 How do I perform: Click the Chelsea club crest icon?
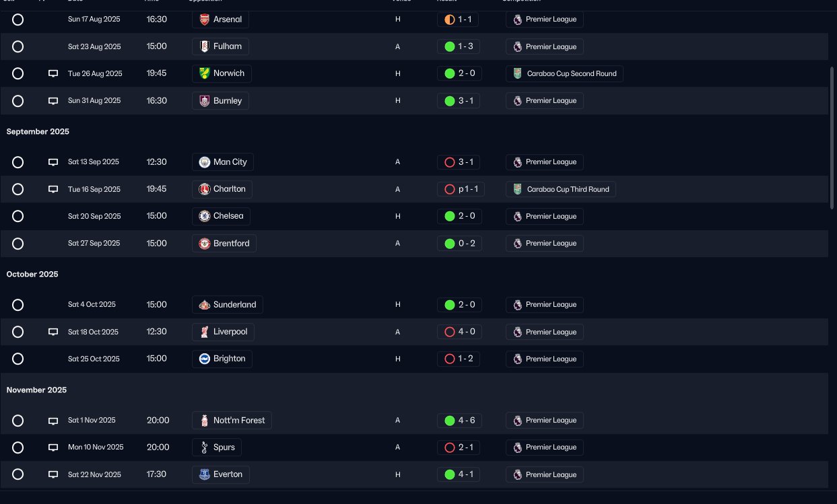point(205,216)
